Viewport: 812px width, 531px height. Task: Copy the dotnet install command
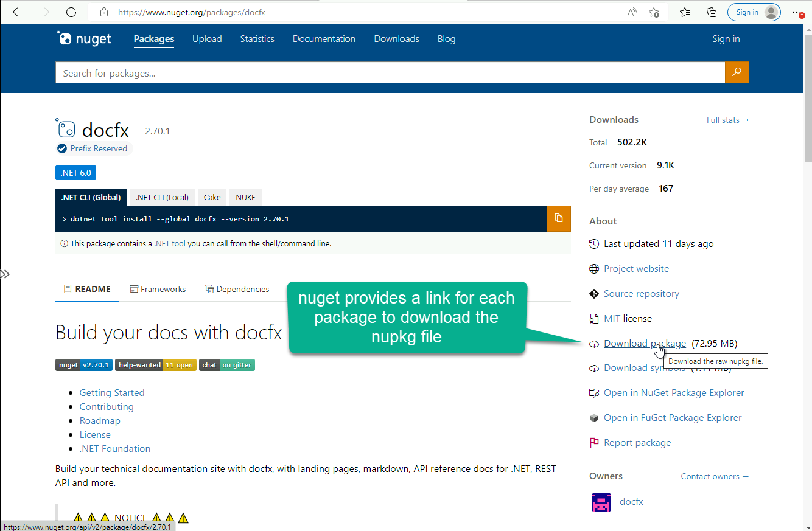point(558,218)
